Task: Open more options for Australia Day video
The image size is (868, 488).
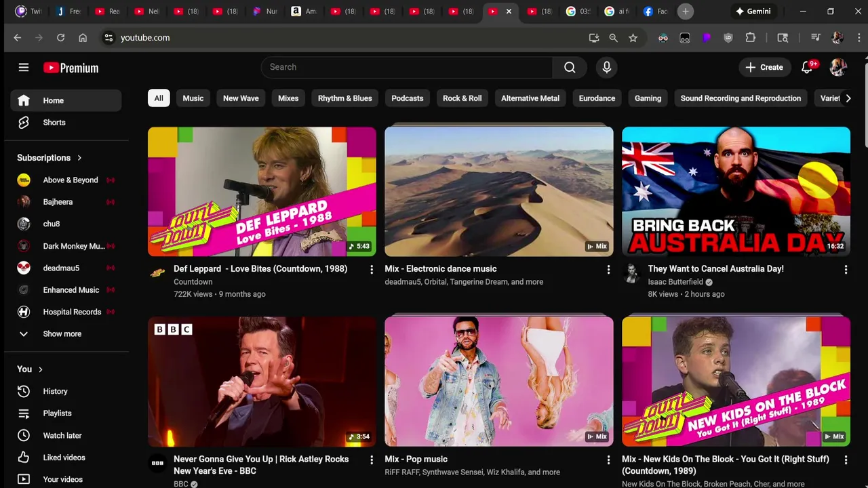Action: click(846, 270)
